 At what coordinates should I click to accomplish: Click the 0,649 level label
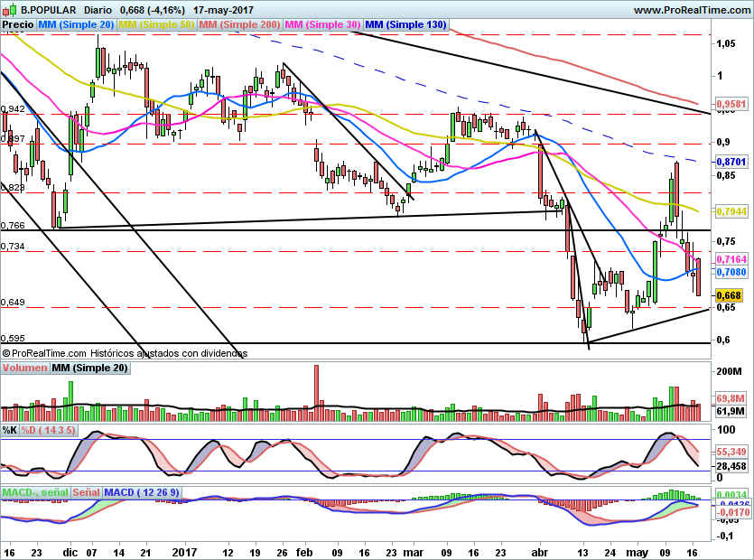click(13, 303)
